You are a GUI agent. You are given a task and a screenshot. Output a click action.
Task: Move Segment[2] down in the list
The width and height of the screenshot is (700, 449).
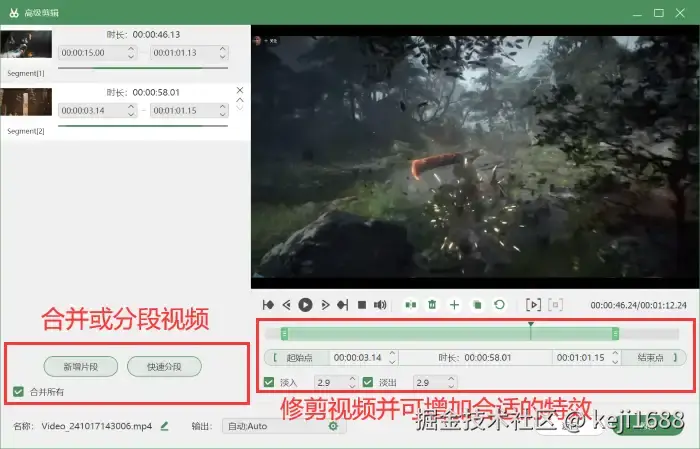click(x=240, y=108)
